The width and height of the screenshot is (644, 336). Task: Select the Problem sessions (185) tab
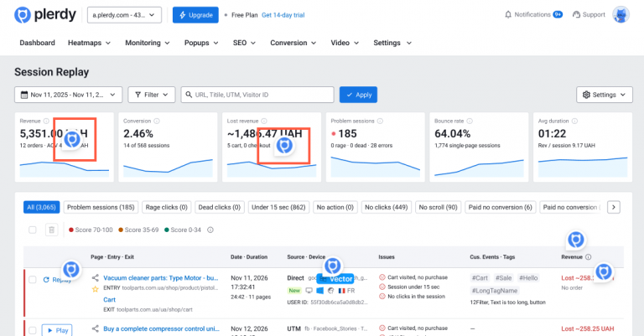click(x=101, y=207)
